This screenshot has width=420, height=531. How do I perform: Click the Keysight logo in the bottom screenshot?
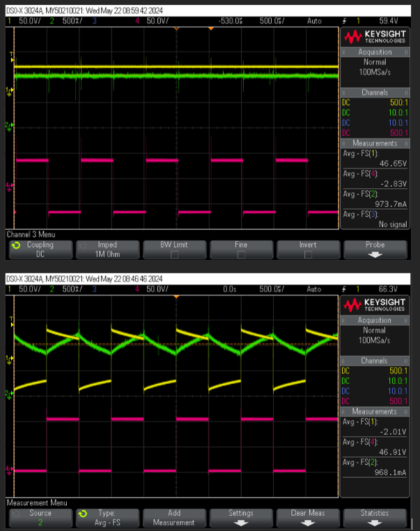click(374, 305)
